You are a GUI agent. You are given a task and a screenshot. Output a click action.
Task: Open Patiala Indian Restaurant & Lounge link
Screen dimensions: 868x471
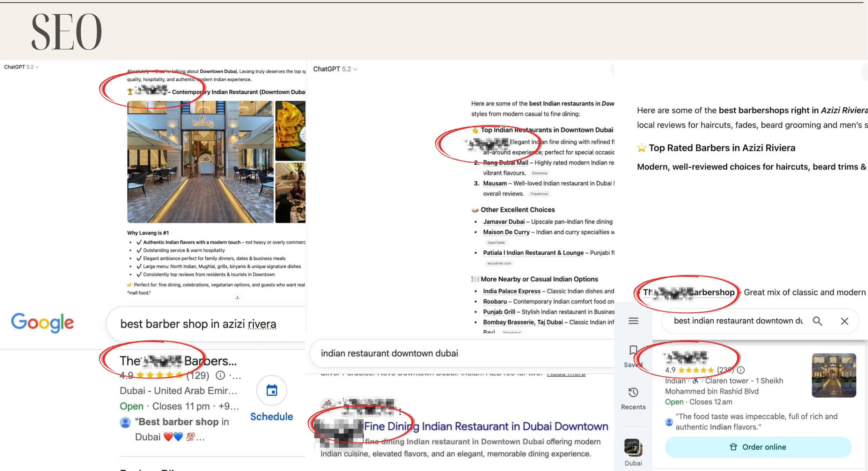[x=533, y=253]
